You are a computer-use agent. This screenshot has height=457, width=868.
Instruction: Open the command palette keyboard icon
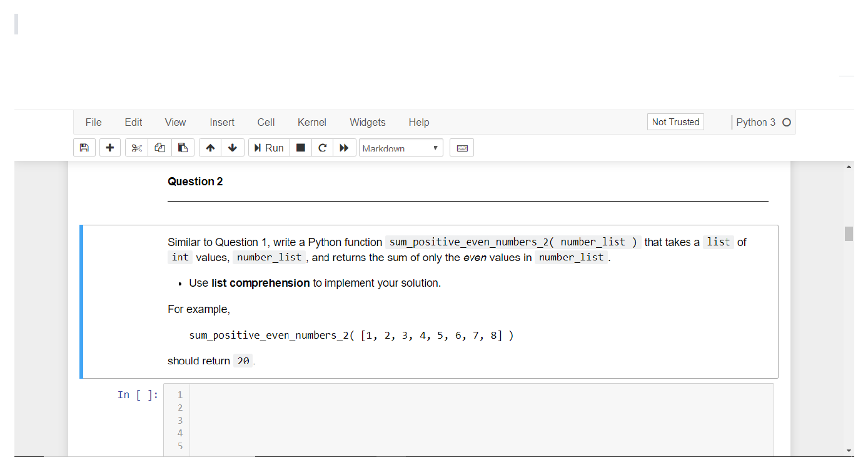462,148
